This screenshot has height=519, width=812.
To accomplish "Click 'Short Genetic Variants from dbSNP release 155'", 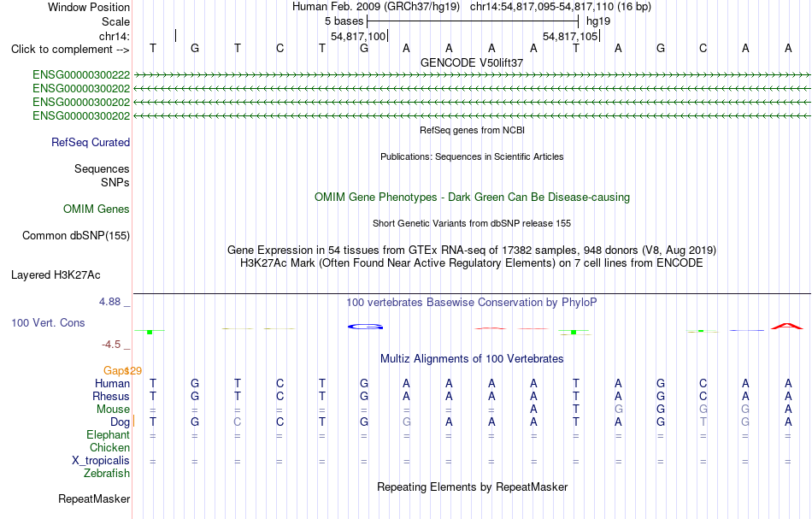I will [x=472, y=223].
